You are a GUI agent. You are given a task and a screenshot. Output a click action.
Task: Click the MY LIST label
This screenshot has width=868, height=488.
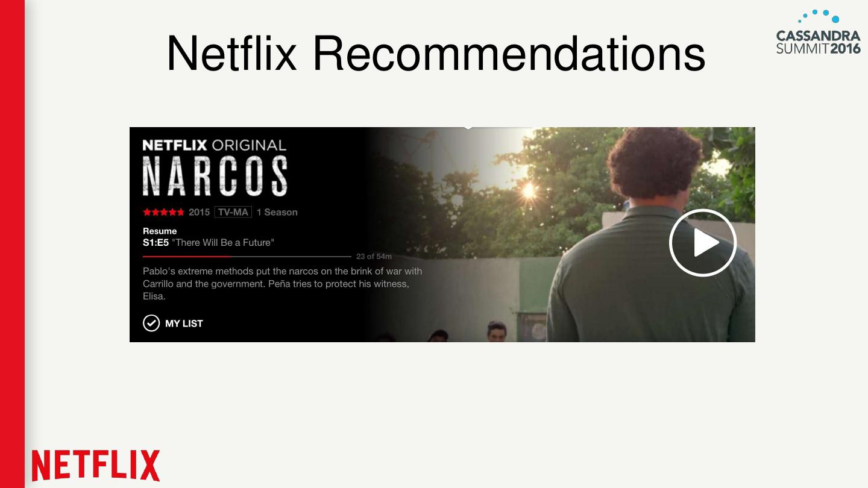click(184, 324)
